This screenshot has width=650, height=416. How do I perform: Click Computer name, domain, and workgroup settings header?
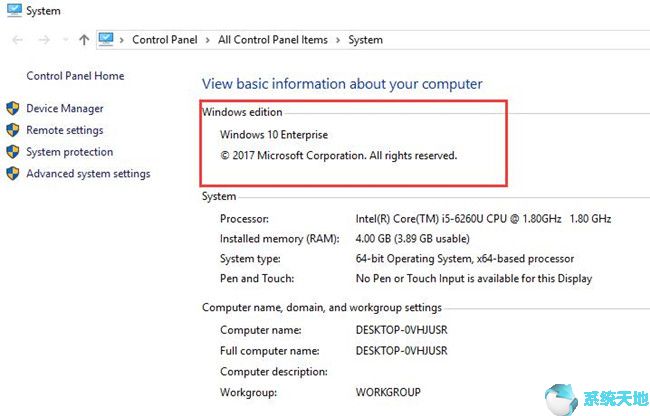click(322, 307)
